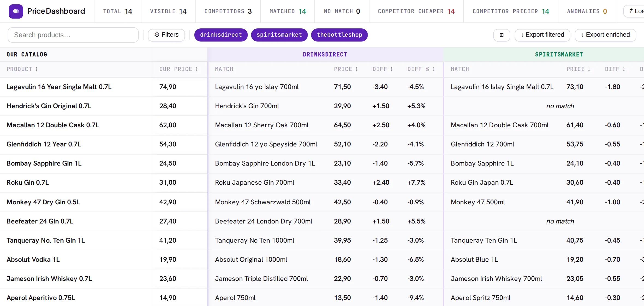Select Absolut Vodka 1L product
644x306 pixels.
(x=33, y=260)
